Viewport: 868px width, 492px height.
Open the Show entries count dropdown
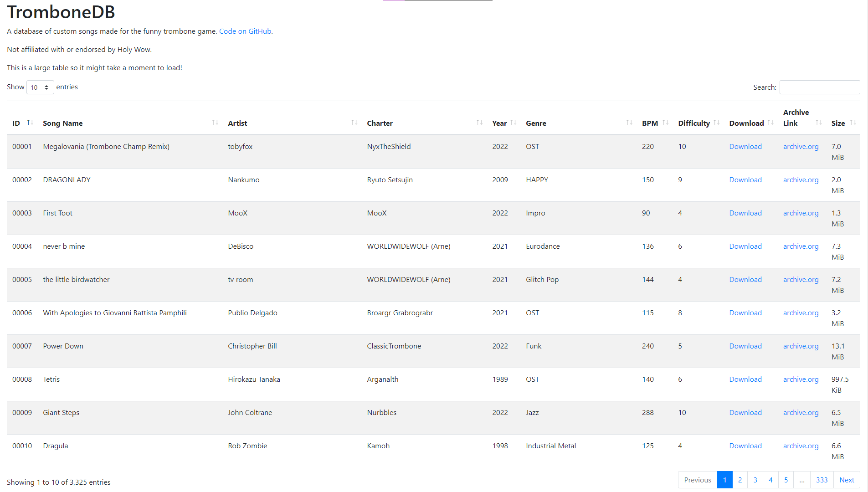40,87
